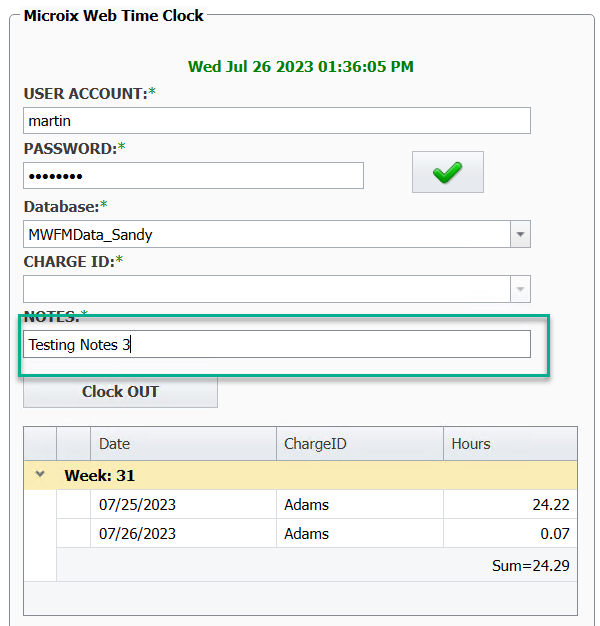Click the NOTES text field
The image size is (600, 626).
tap(276, 345)
